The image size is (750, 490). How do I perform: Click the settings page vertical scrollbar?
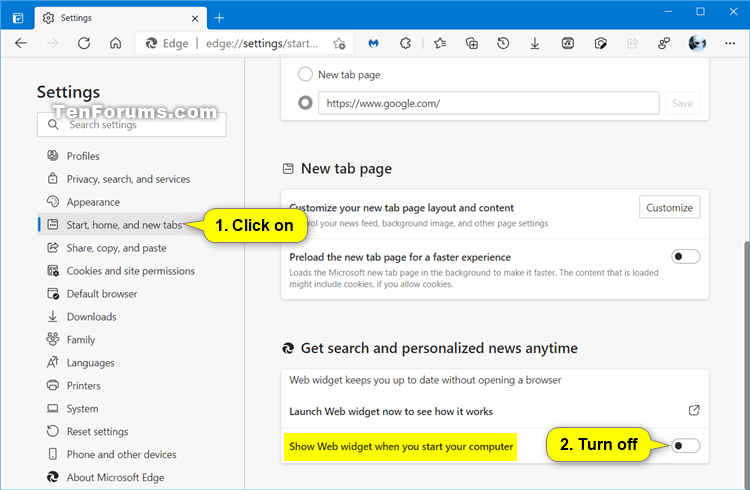click(746, 364)
